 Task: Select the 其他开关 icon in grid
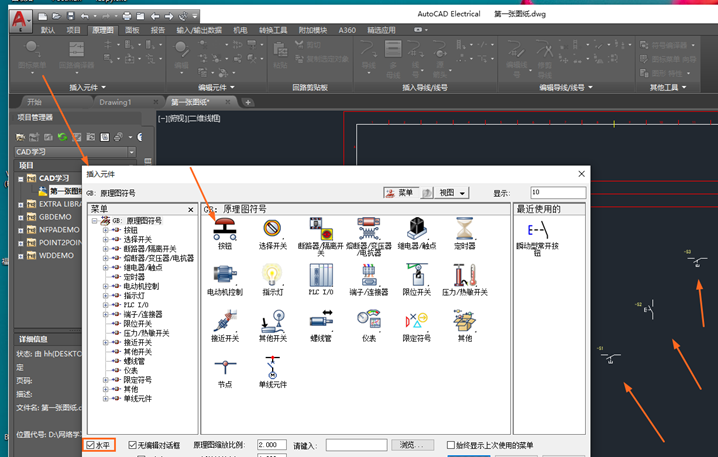(x=273, y=321)
